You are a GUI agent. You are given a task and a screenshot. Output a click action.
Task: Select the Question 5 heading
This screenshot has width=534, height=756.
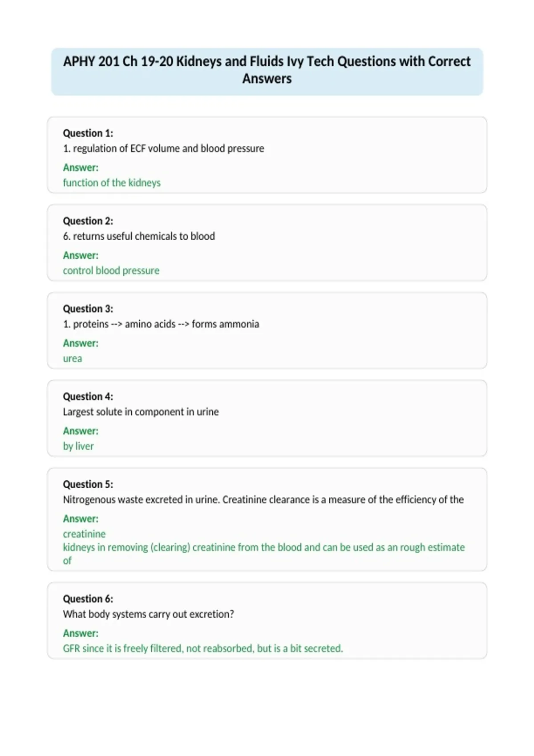point(88,484)
